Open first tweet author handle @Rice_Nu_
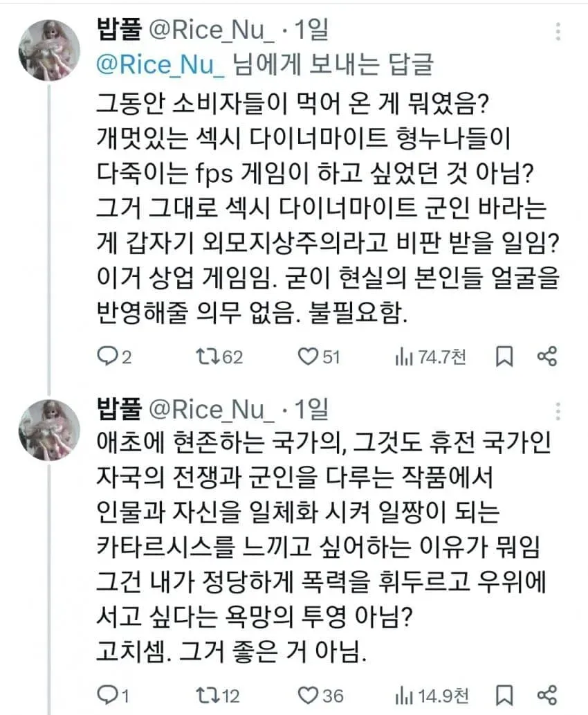 pyautogui.click(x=212, y=30)
